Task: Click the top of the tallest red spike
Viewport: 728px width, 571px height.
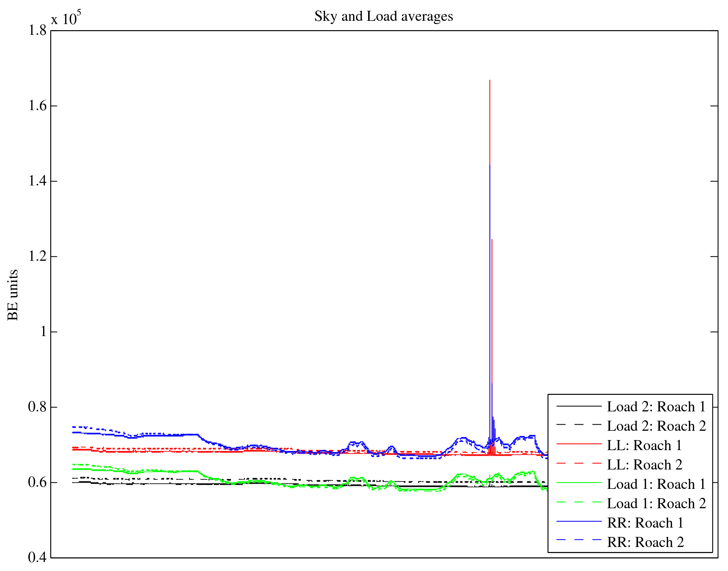Action: (490, 81)
